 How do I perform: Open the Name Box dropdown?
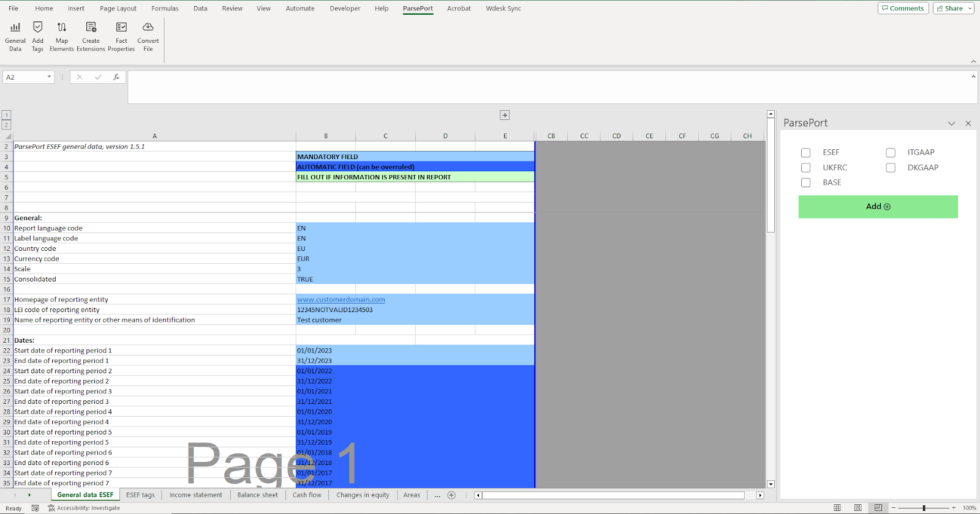49,77
